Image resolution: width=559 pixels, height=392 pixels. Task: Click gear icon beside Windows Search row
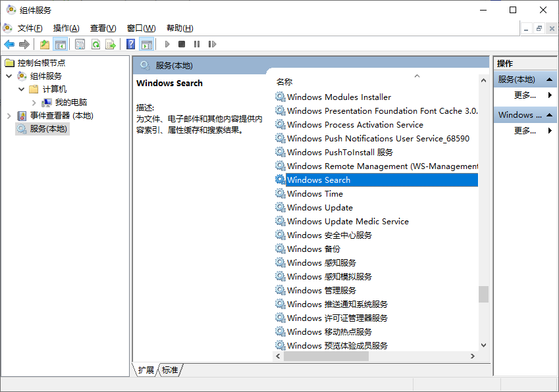[280, 180]
